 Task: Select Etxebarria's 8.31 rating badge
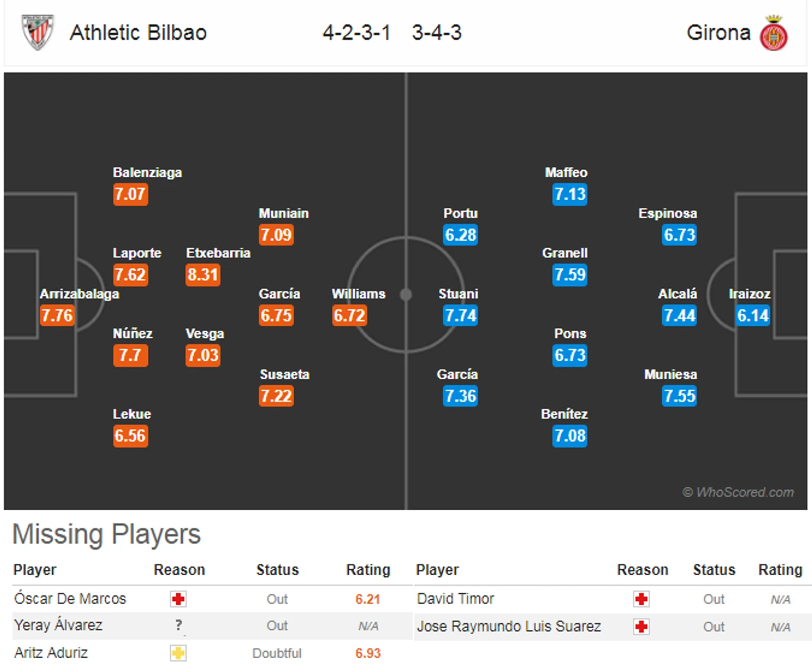point(203,275)
